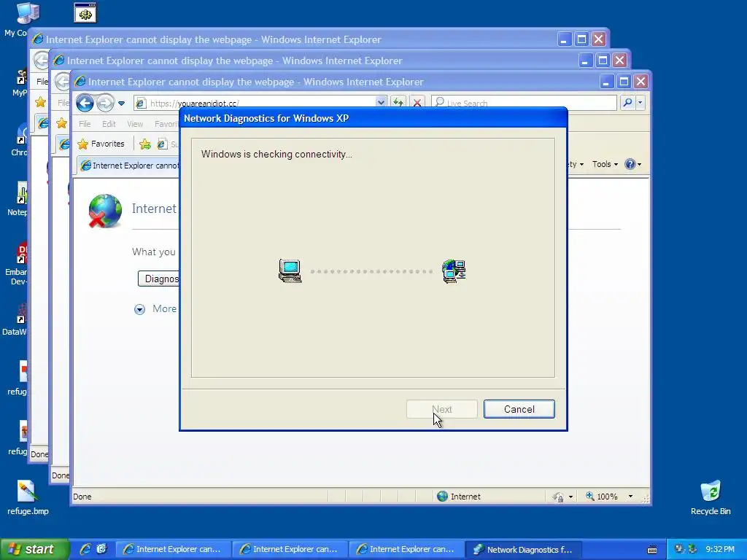Click inside the Live Search box
Screen dimensions: 747x560
point(524,103)
